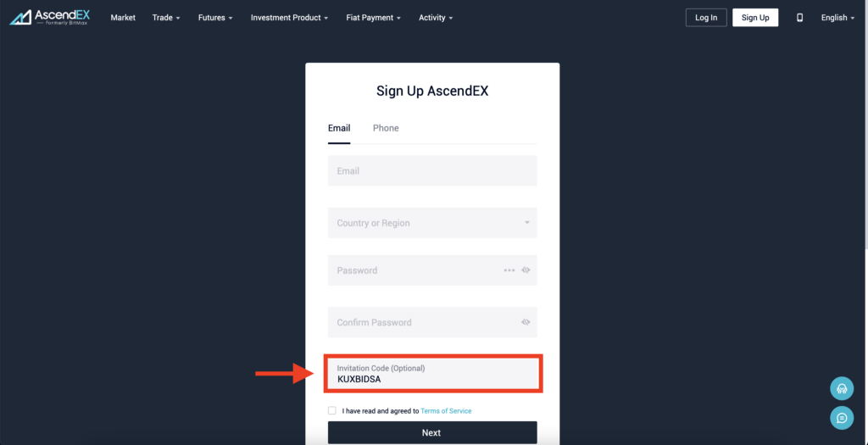The height and width of the screenshot is (445, 868).
Task: Click the Email input field
Action: (432, 170)
